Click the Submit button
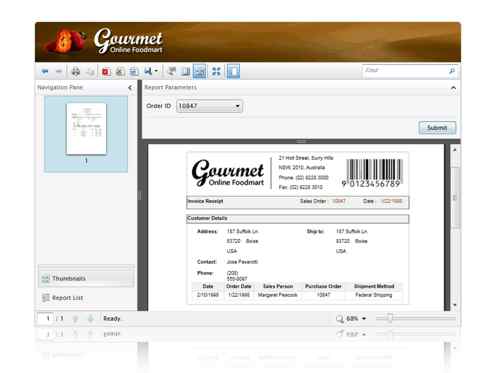This screenshot has width=487, height=373. (437, 128)
